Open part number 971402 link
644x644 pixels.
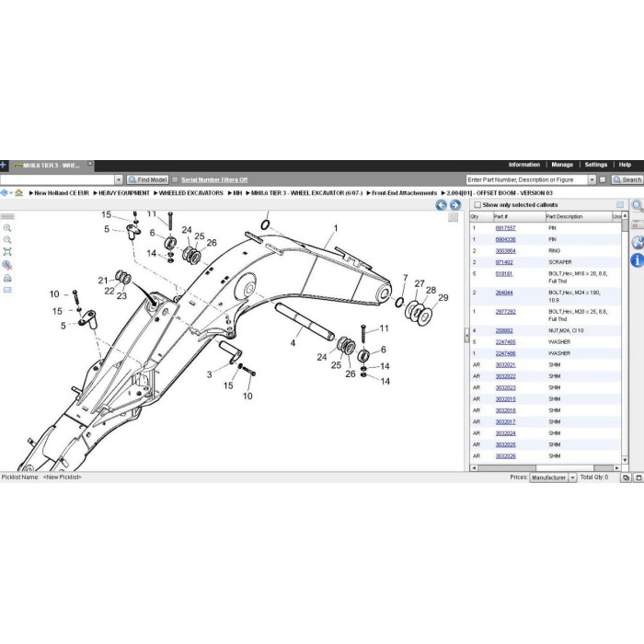coord(504,262)
